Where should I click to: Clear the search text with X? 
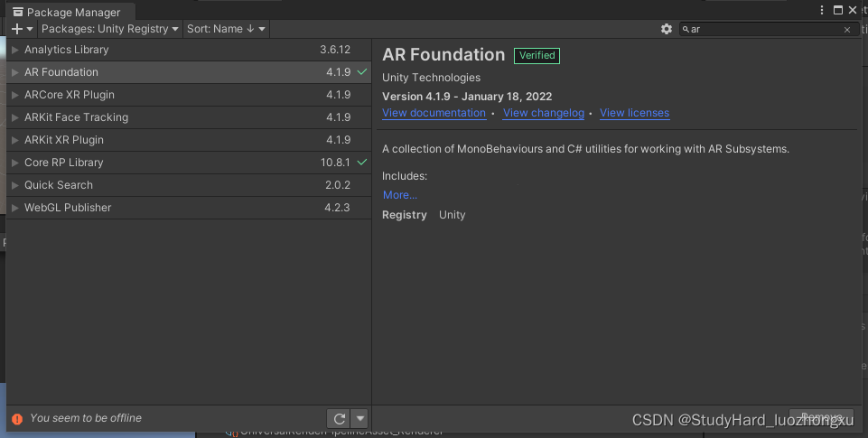pos(847,30)
